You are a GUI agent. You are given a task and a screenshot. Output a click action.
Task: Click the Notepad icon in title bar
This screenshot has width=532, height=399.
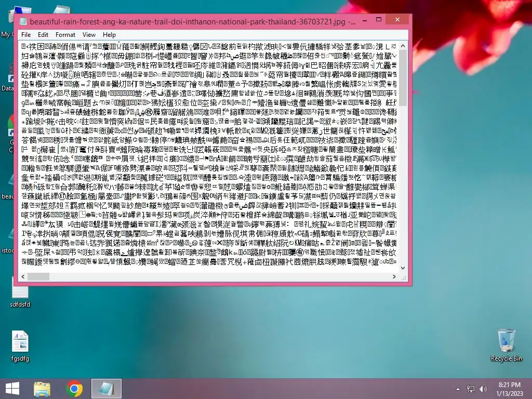pos(23,22)
